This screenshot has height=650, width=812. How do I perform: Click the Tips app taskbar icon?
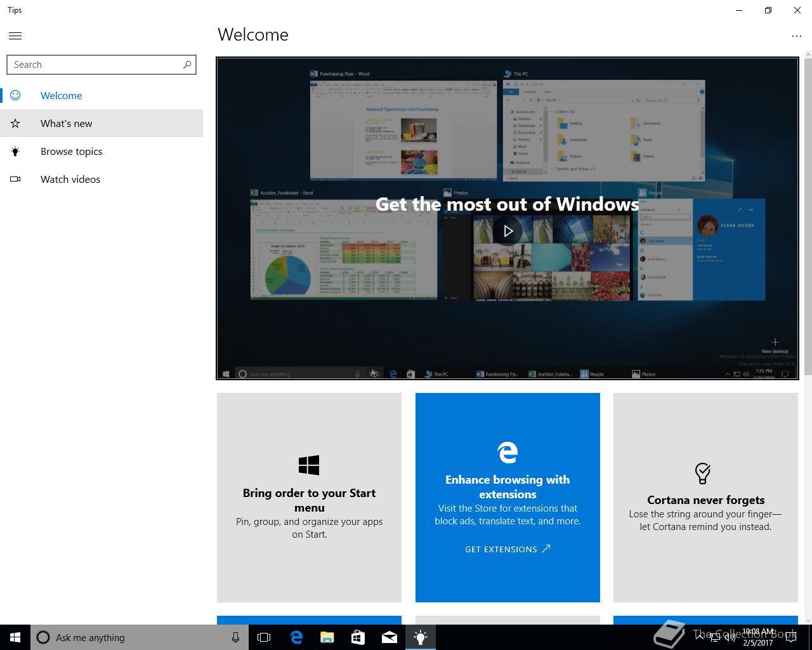420,637
